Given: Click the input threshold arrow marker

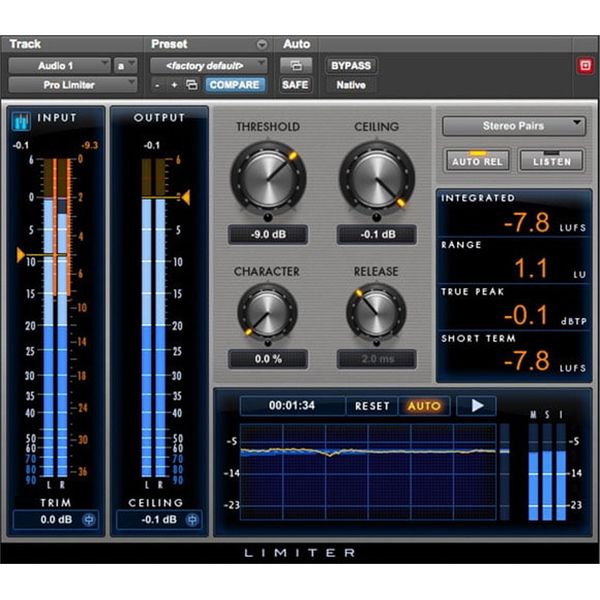Looking at the screenshot, I should pos(21,255).
